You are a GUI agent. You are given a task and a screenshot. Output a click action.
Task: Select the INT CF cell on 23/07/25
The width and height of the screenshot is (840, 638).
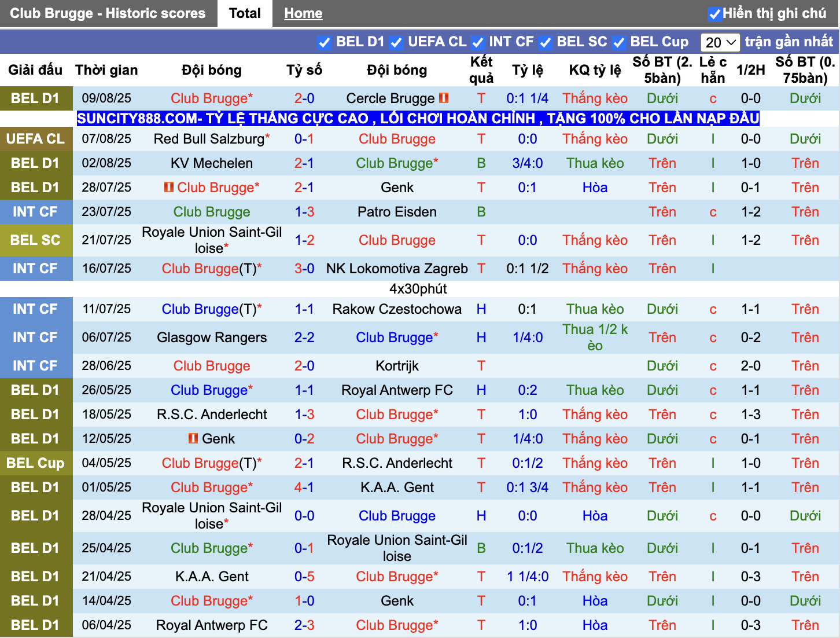tap(36, 212)
